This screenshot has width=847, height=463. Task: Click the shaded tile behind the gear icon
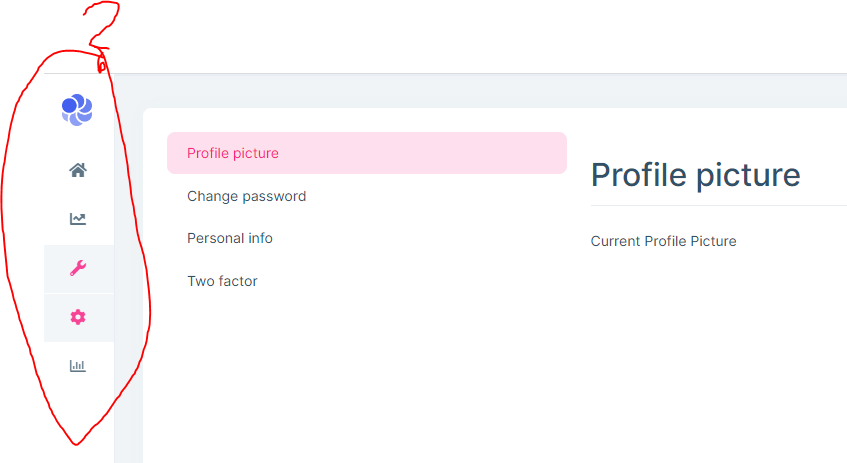click(100, 317)
